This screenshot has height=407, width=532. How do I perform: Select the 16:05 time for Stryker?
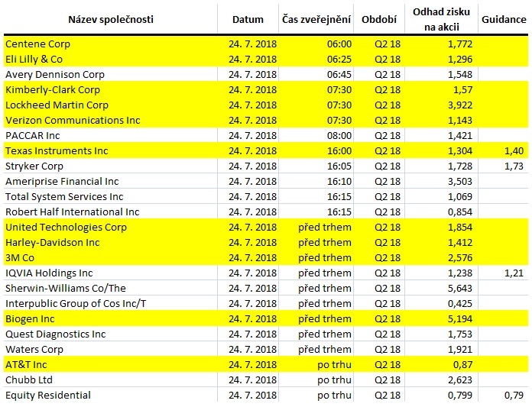339,166
